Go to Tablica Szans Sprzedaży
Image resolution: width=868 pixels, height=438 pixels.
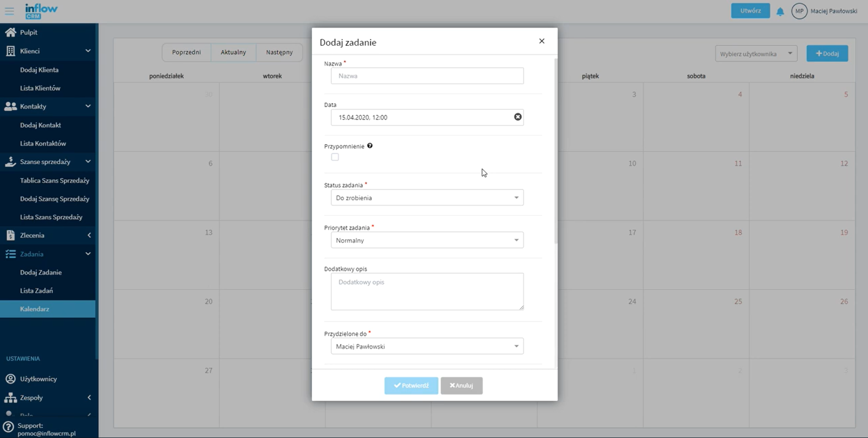point(54,180)
